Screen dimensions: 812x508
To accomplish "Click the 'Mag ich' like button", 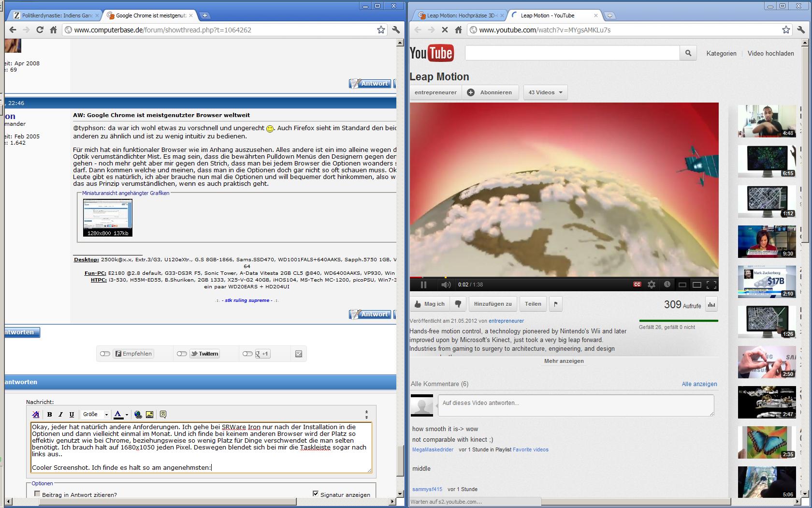I will [x=430, y=304].
